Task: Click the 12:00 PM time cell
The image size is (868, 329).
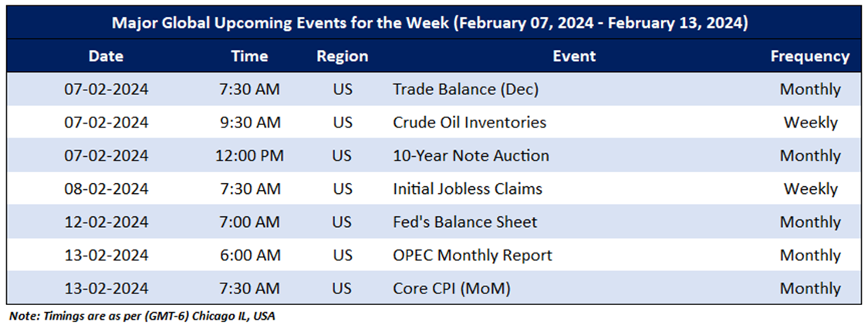Action: coord(249,156)
